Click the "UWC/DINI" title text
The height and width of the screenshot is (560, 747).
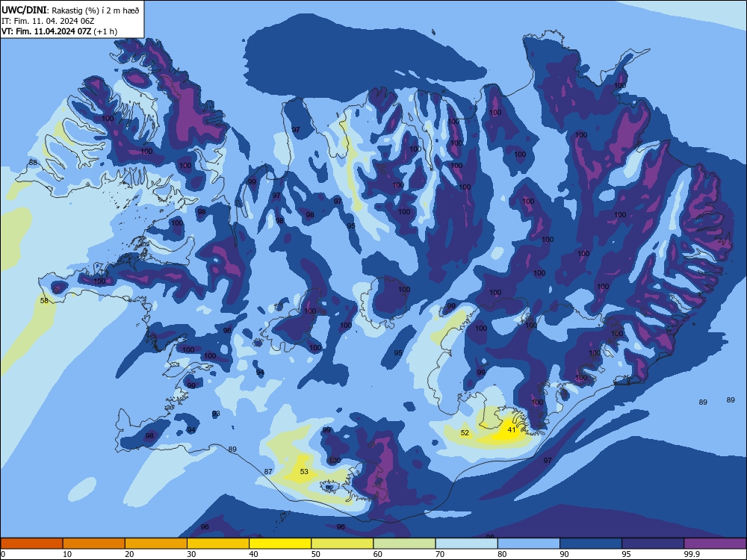[x=25, y=10]
